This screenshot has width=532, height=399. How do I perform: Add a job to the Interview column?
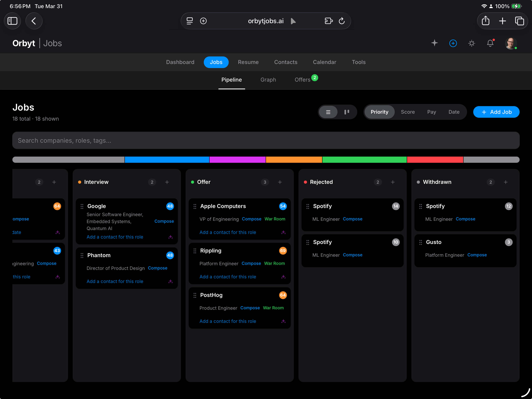pos(167,182)
